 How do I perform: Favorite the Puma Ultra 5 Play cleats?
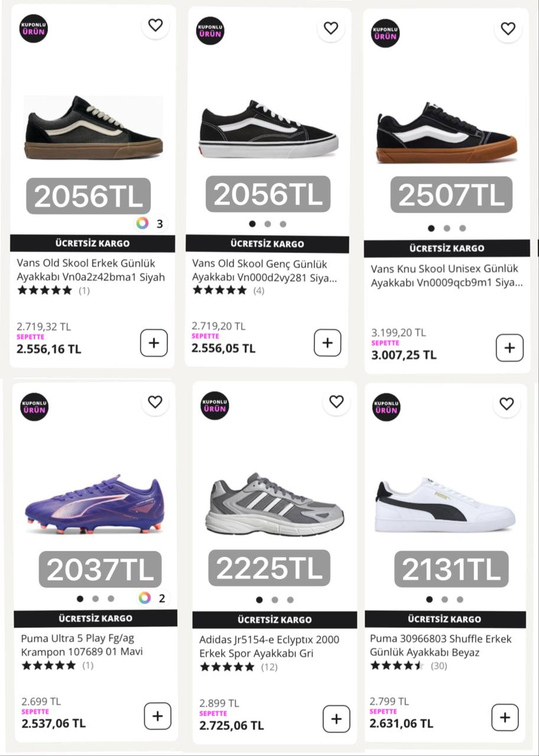tap(155, 402)
